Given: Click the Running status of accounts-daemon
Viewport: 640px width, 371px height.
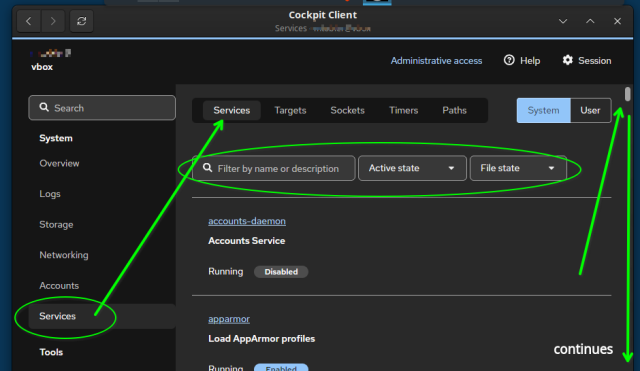Looking at the screenshot, I should click(226, 272).
